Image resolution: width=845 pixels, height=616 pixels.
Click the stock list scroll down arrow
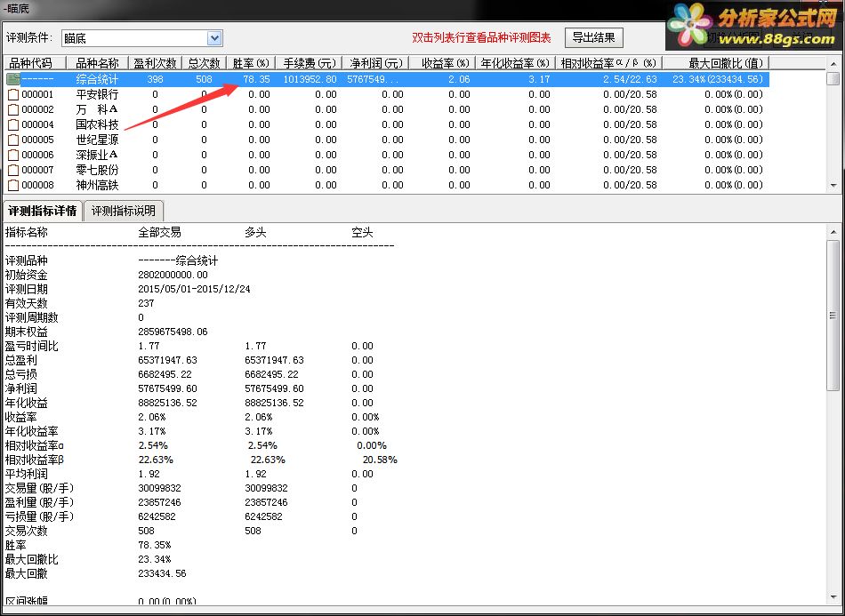click(x=833, y=185)
